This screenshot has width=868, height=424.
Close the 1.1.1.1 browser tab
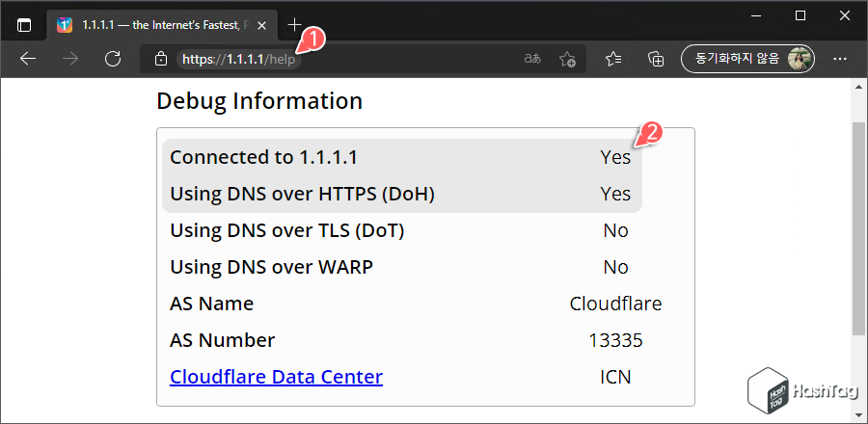(x=261, y=25)
